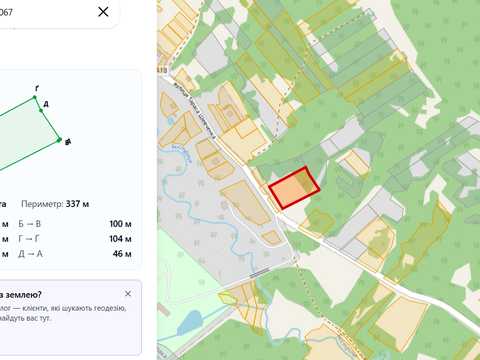The image size is (480, 360).
Task: Select the red highlighted parcel on map
Action: (x=294, y=188)
